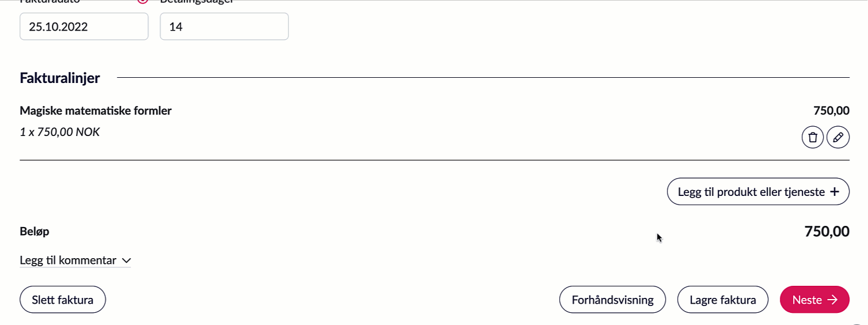
Task: Focus the payment days field containing 14
Action: 224,27
